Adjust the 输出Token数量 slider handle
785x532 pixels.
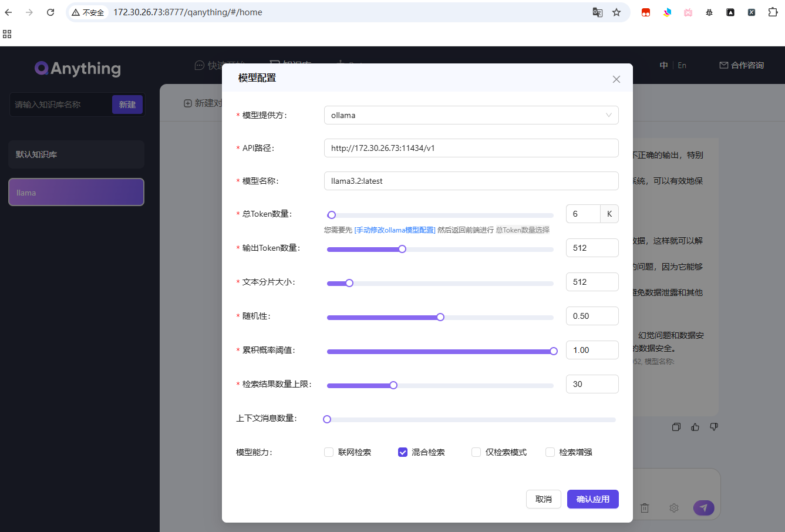tap(402, 249)
